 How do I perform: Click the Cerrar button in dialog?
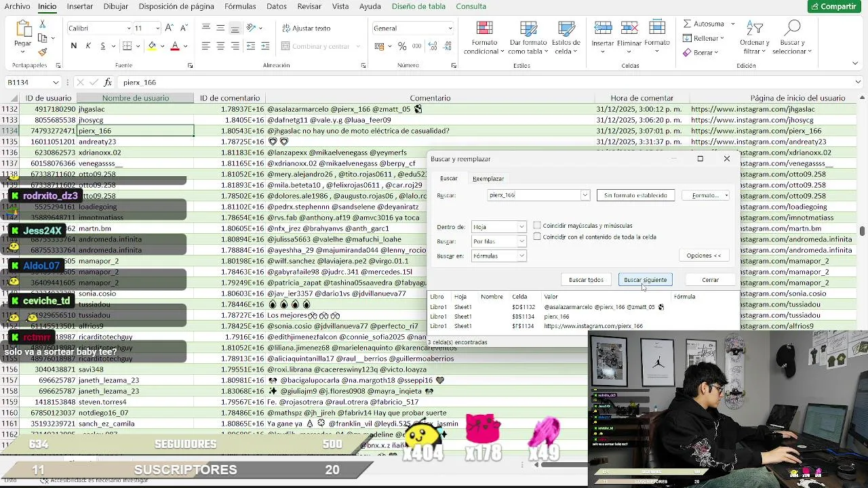710,279
